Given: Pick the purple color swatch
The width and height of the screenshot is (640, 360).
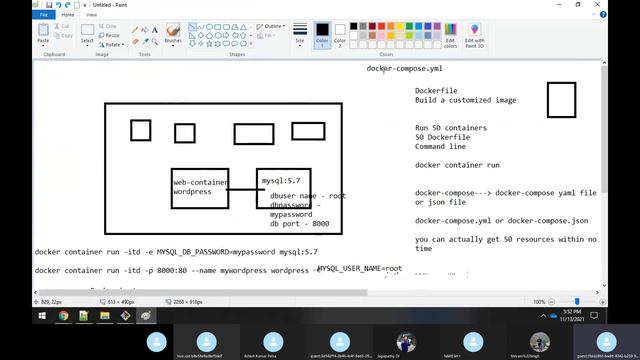Looking at the screenshot, I should tap(437, 26).
